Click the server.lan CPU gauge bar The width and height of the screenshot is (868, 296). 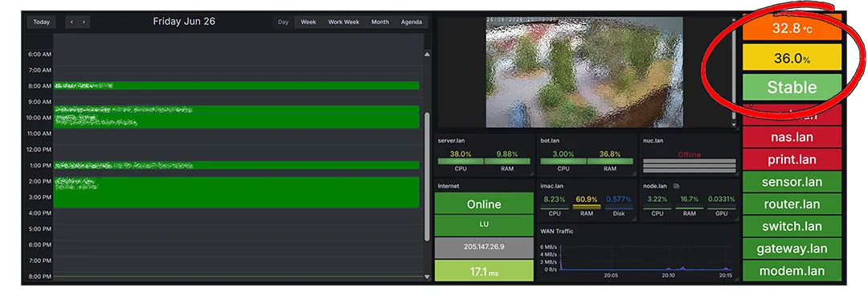[461, 162]
